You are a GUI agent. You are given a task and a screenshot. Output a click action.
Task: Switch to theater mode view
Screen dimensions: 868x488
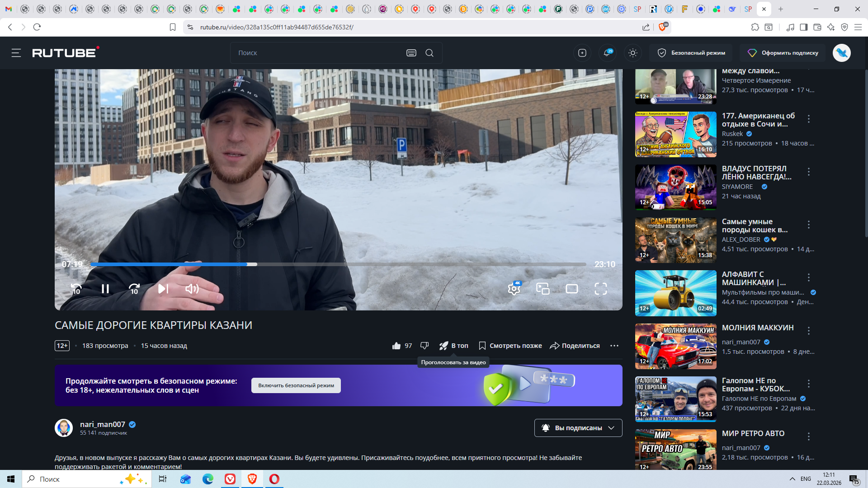pyautogui.click(x=572, y=289)
